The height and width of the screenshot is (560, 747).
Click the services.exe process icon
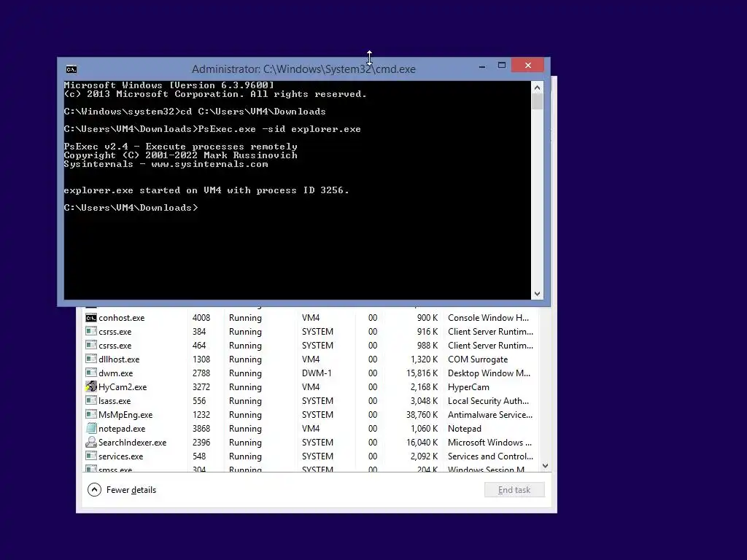click(91, 456)
